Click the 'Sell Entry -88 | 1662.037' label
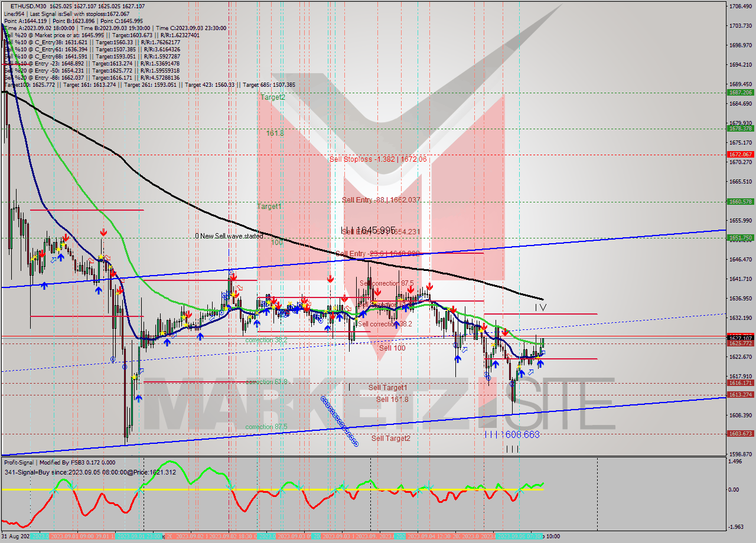This screenshot has height=543, width=756. tap(381, 200)
